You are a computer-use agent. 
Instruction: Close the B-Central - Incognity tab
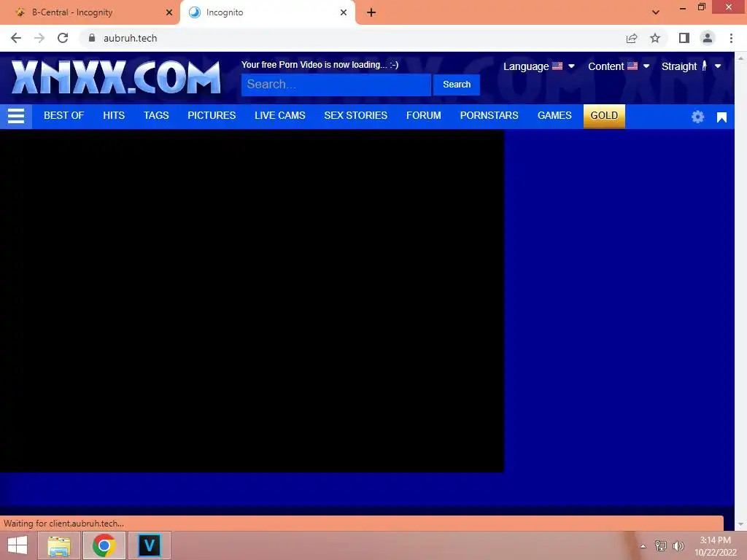[x=169, y=12]
